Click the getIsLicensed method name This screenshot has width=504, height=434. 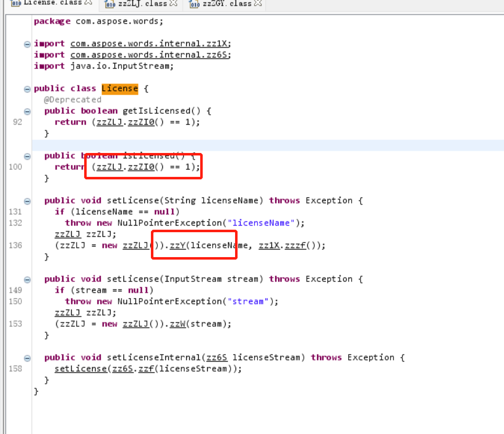click(x=156, y=111)
